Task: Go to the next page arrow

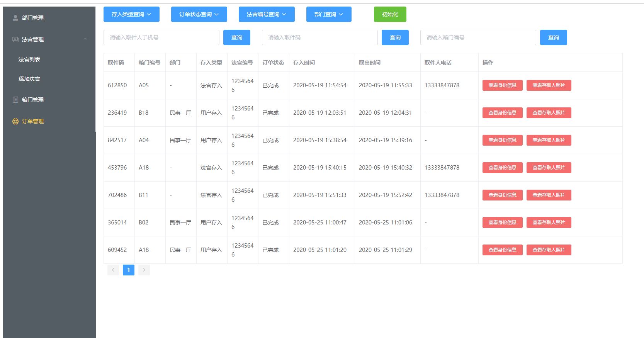Action: pos(144,270)
